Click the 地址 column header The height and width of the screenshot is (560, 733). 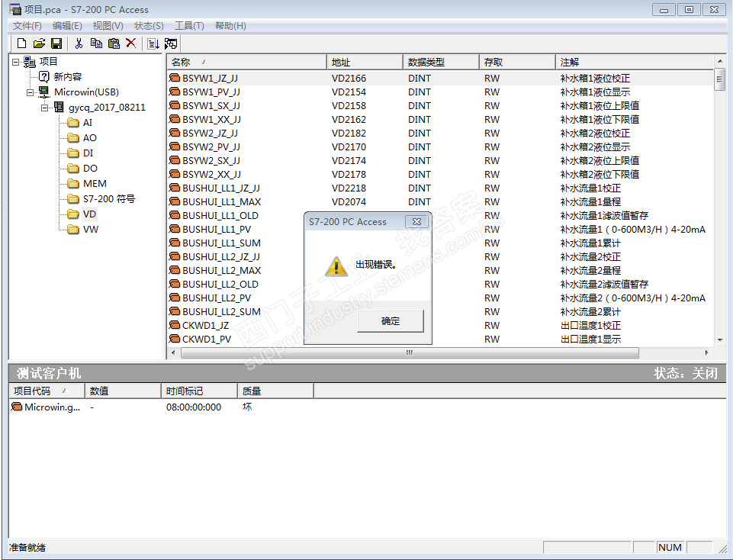(x=365, y=62)
